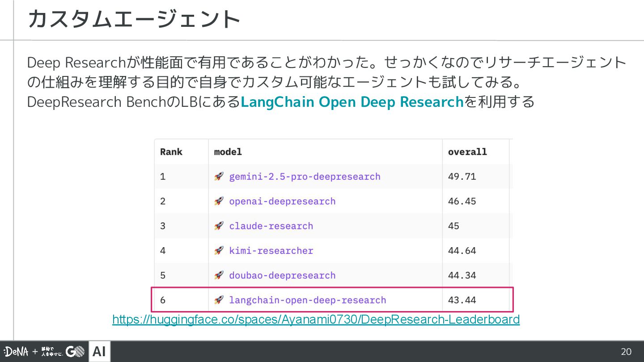Select the overall score 45
644x362 pixels.
tap(453, 226)
